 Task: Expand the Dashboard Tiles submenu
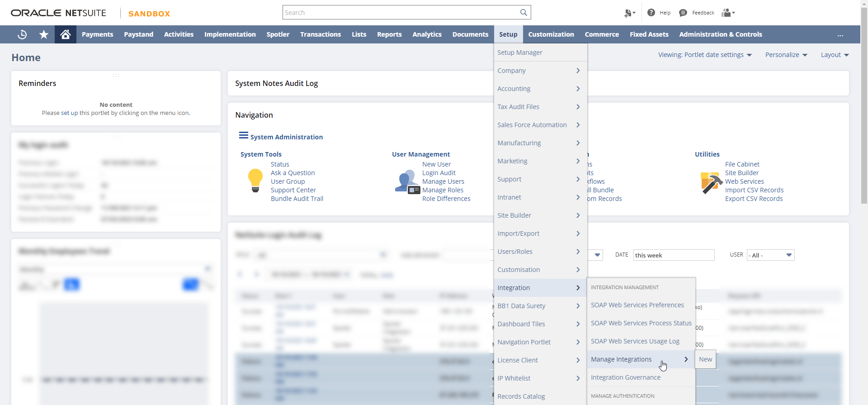[x=540, y=324]
